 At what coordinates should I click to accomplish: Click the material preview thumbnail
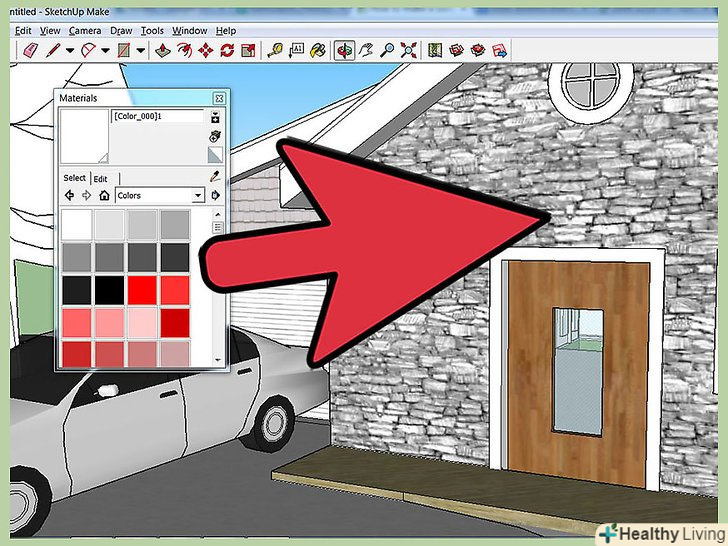tap(84, 136)
